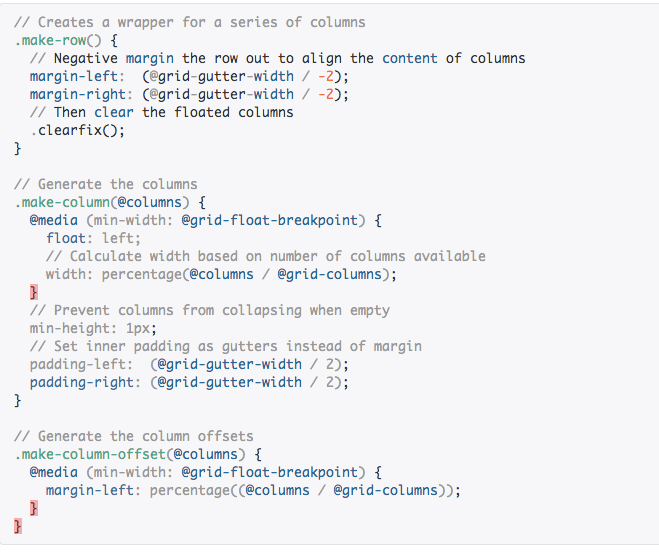Click the 'Creates a wrapper' comment line

click(190, 22)
